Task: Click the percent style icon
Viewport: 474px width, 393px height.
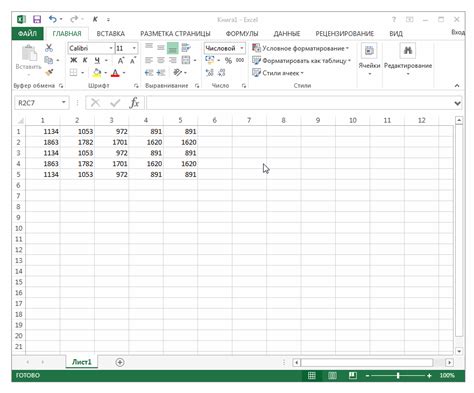Action: (x=228, y=61)
